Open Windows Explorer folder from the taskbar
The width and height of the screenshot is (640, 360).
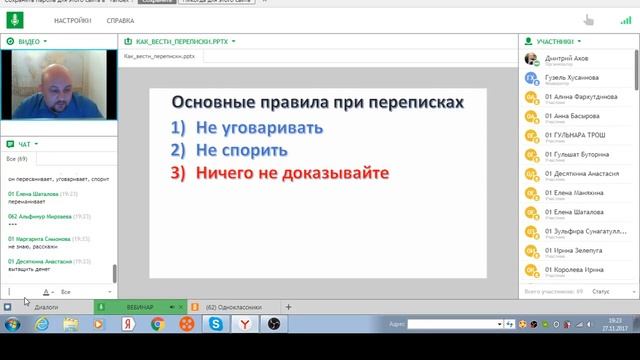tap(71, 324)
